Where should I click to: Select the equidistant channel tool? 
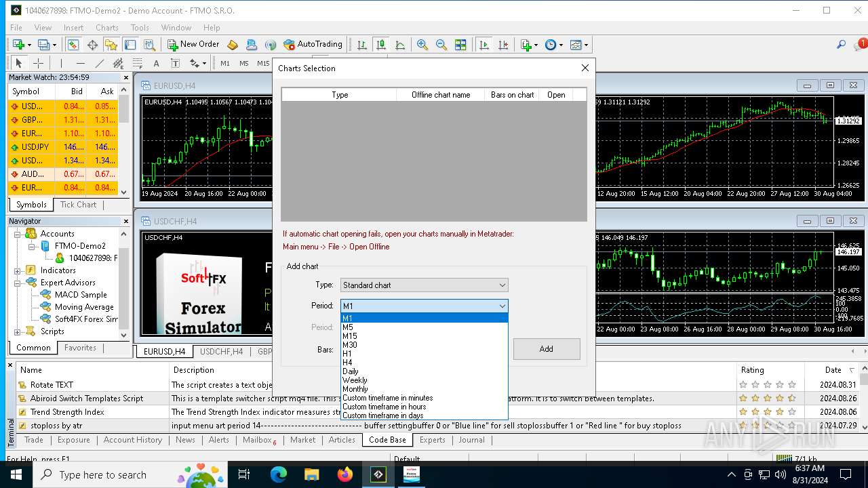(118, 63)
